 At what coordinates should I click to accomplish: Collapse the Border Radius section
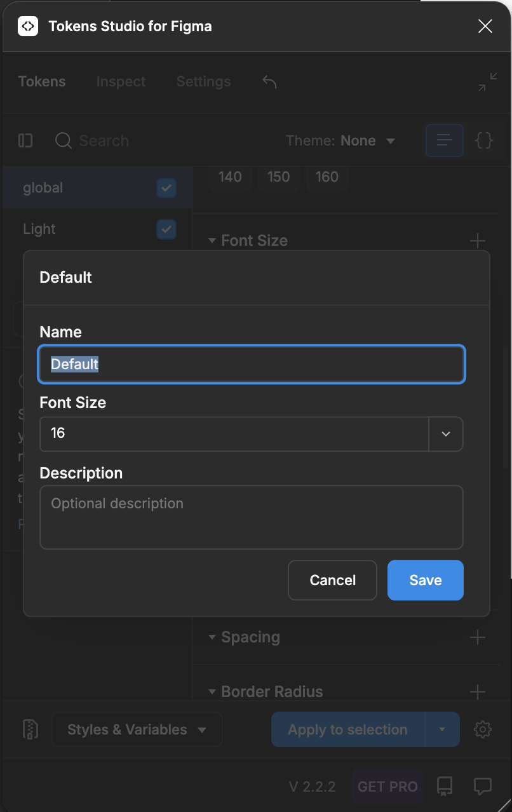pyautogui.click(x=266, y=691)
